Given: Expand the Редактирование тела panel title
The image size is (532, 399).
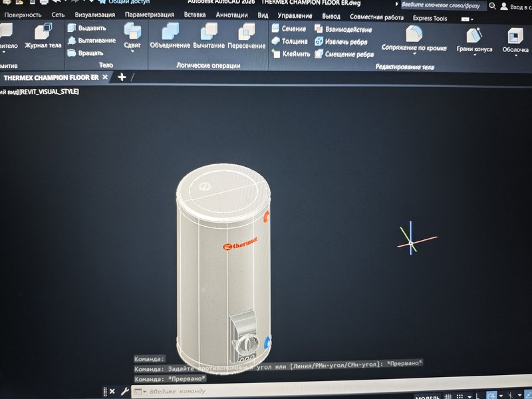Looking at the screenshot, I should pyautogui.click(x=404, y=67).
